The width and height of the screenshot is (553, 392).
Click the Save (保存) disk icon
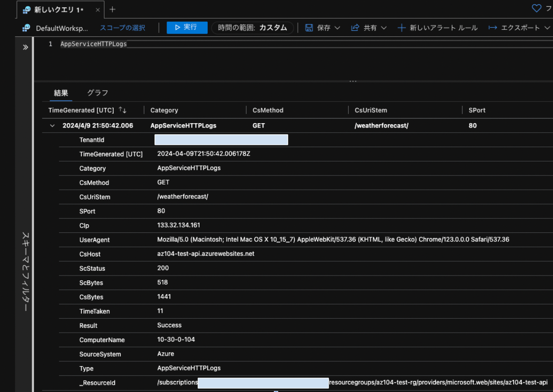pyautogui.click(x=309, y=28)
